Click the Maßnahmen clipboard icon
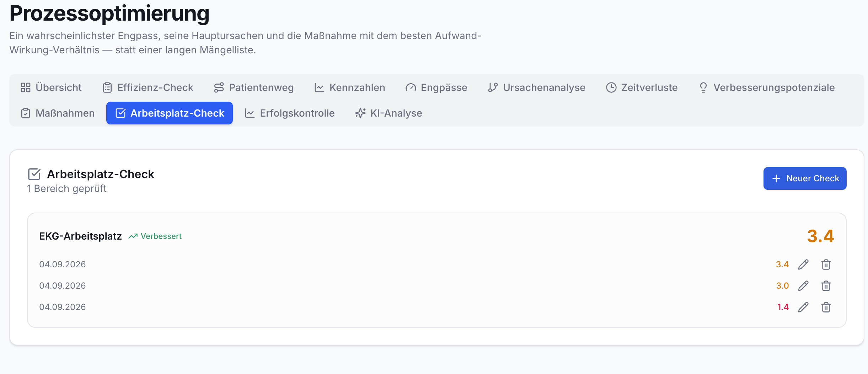Image resolution: width=868 pixels, height=374 pixels. pyautogui.click(x=26, y=113)
